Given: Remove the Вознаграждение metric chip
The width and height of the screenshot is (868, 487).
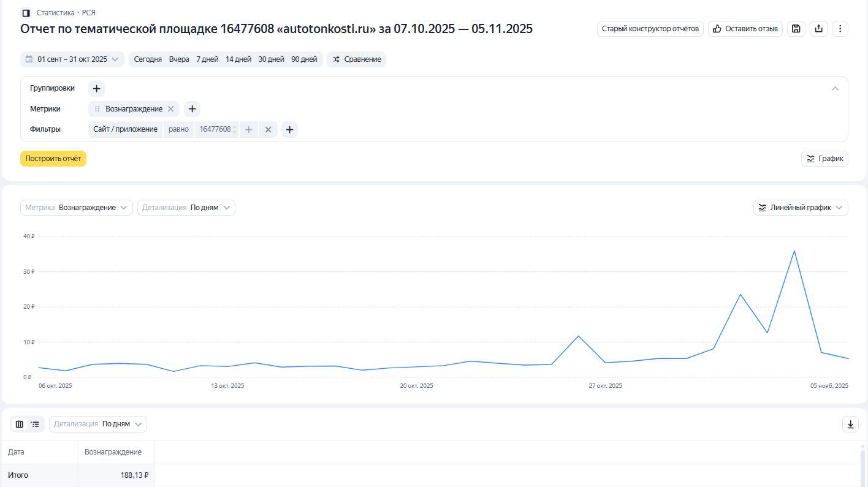Looking at the screenshot, I should (171, 109).
